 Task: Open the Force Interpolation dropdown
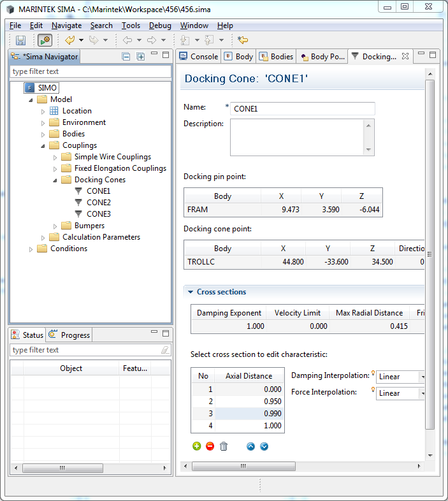[x=421, y=393]
